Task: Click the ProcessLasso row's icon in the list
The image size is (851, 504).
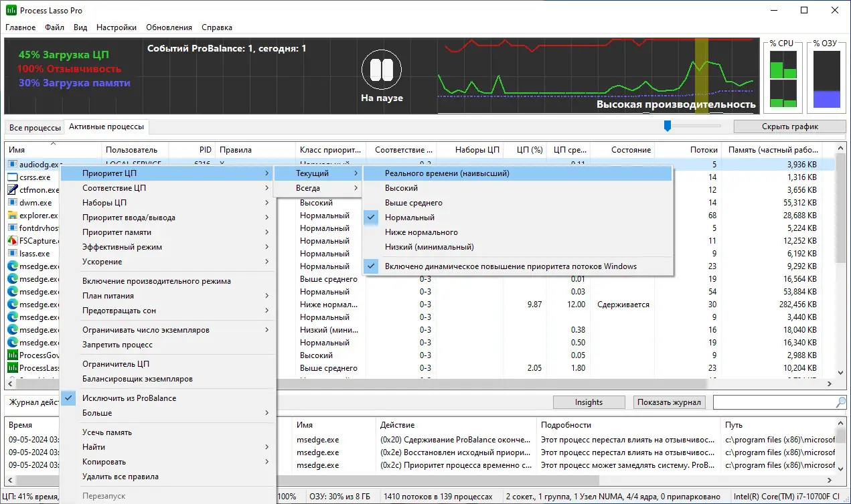Action: [12, 368]
